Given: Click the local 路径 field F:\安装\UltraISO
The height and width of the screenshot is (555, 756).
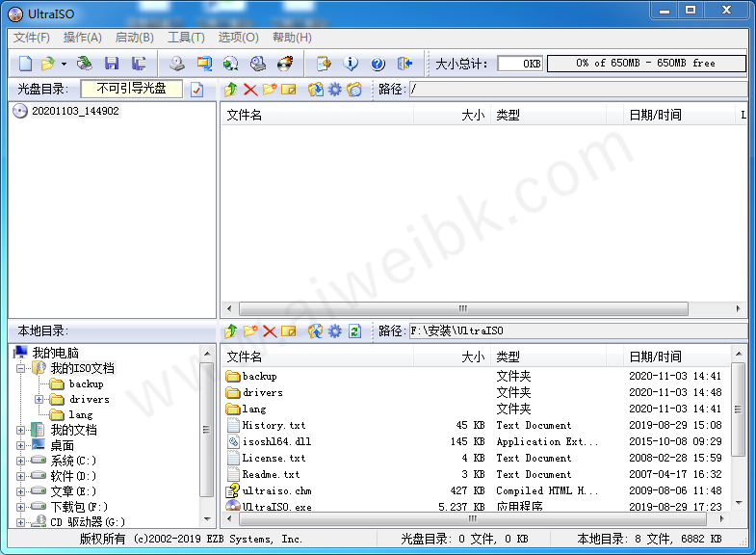Looking at the screenshot, I should click(x=578, y=331).
